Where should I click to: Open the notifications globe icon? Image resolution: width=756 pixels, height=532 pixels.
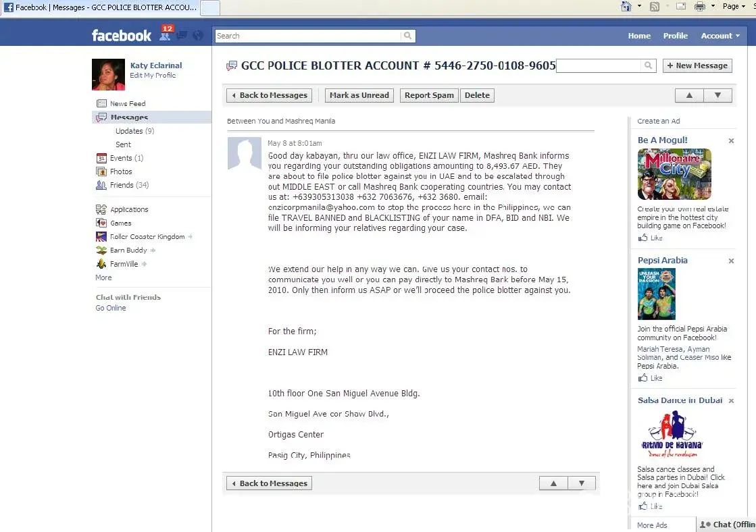[x=198, y=36]
